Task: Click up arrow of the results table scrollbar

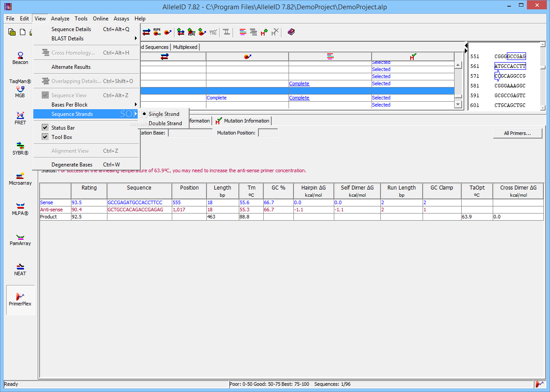Action: tap(459, 65)
